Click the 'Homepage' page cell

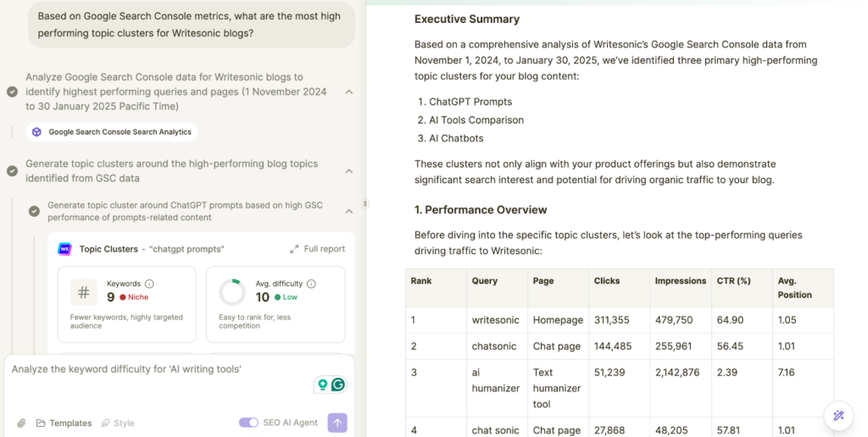coord(558,320)
